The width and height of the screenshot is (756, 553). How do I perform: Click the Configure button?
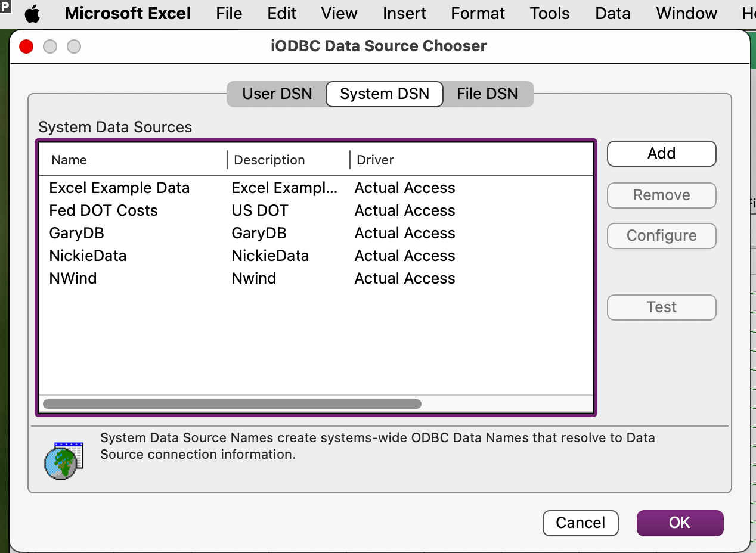click(x=661, y=236)
